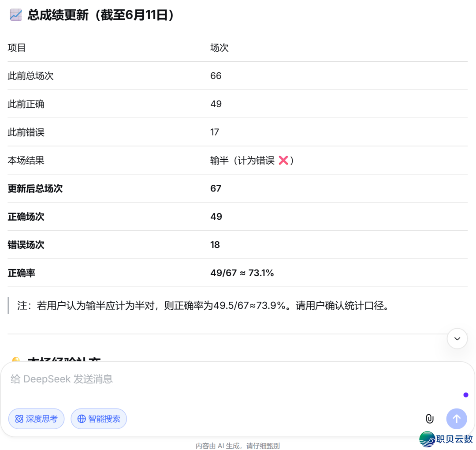This screenshot has width=476, height=450.
Task: Click the 场次 column header
Action: (219, 48)
